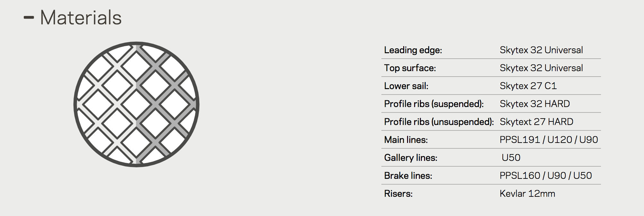Select the PPSL160 / U90 / U50 value
Screen dimensions: 644x216
545,176
